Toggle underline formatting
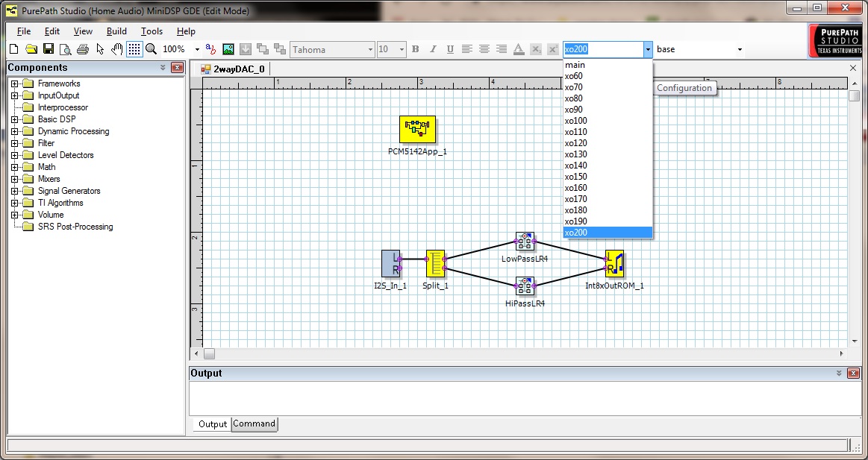868x460 pixels. (450, 49)
